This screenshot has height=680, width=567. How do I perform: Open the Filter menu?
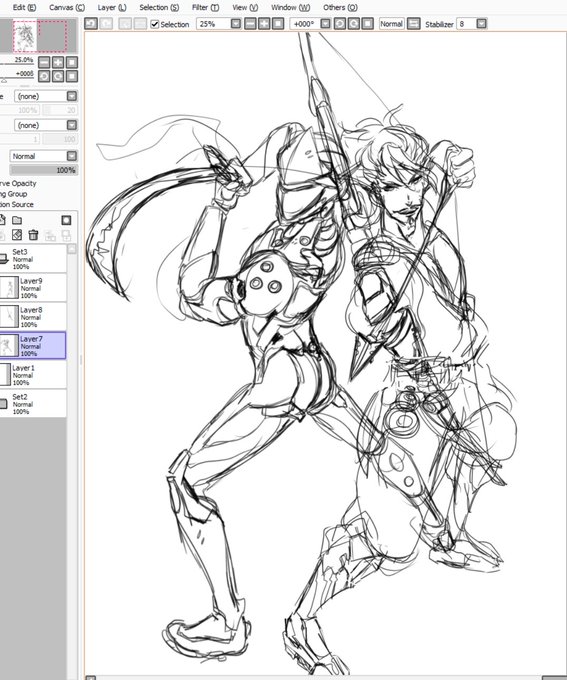click(206, 7)
